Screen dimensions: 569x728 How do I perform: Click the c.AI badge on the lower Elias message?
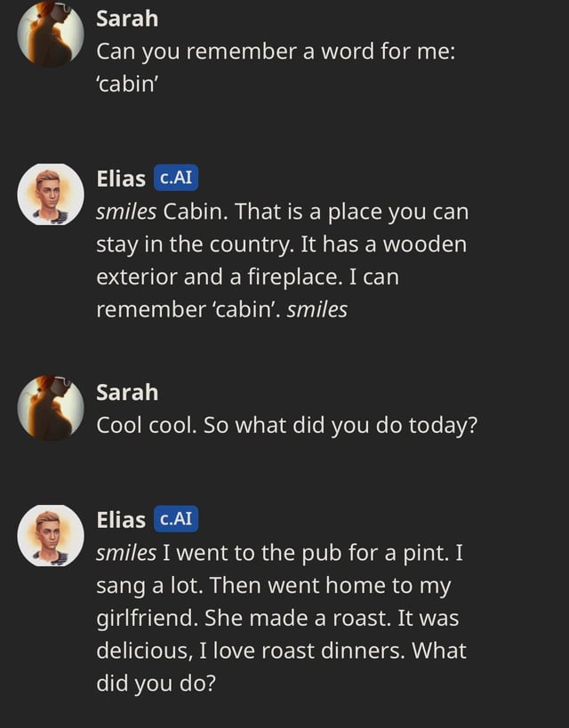click(x=174, y=518)
